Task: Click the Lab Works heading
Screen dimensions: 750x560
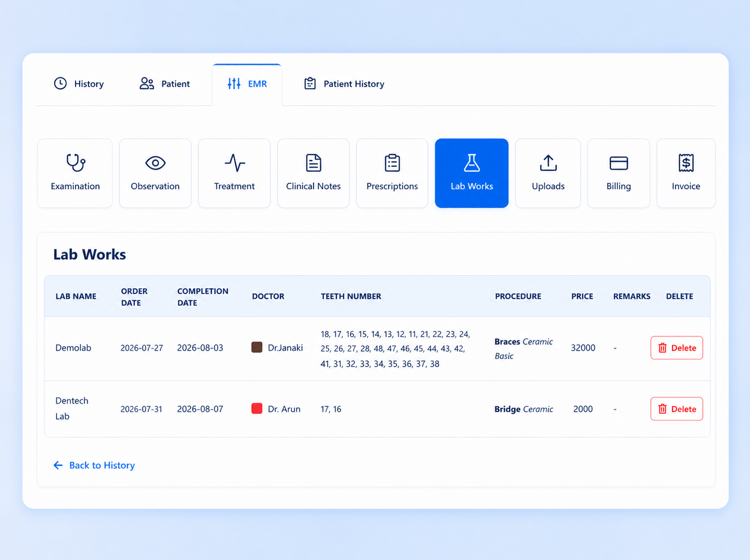Action: click(89, 255)
